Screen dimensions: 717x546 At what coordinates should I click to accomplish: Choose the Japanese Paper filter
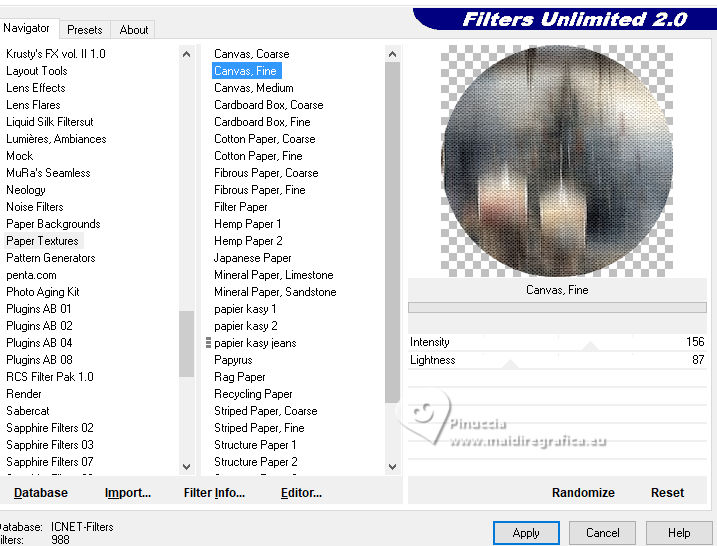[x=252, y=258]
